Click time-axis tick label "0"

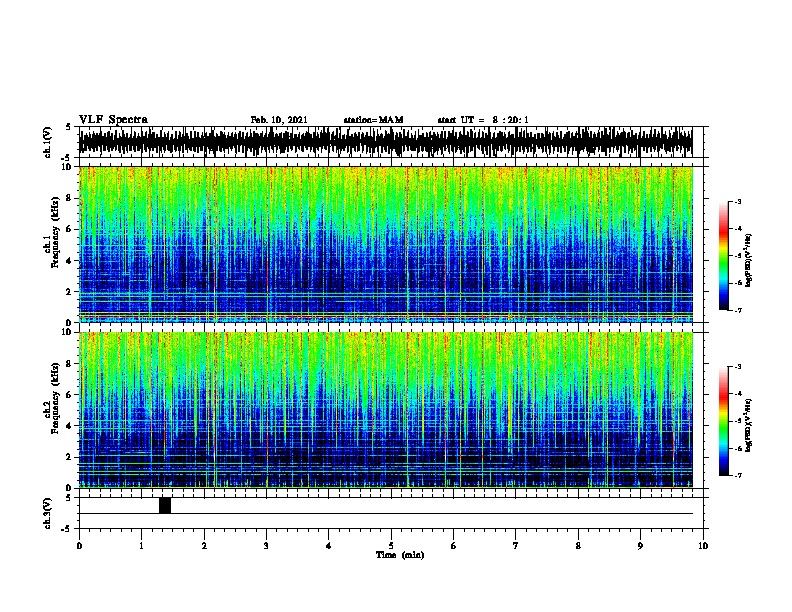[79, 546]
